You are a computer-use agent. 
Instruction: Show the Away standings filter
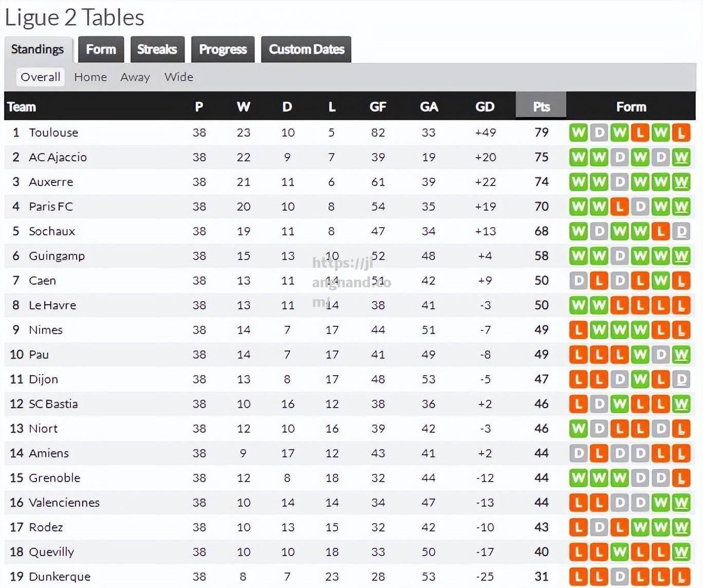coord(135,77)
